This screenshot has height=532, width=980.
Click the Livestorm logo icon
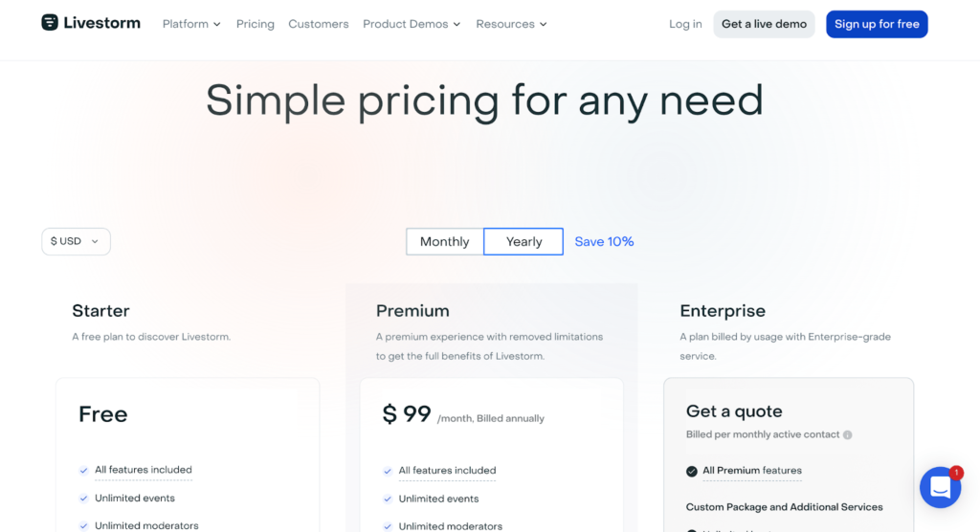pos(50,23)
